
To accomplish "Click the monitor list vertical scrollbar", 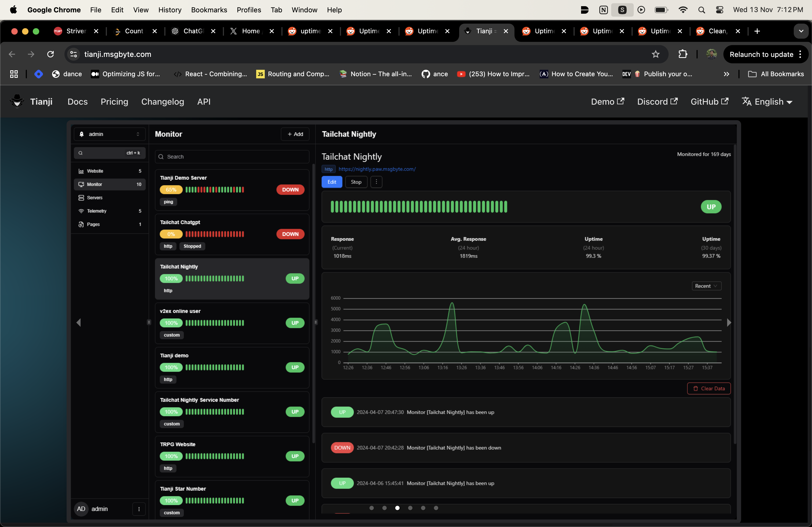I will (314, 303).
